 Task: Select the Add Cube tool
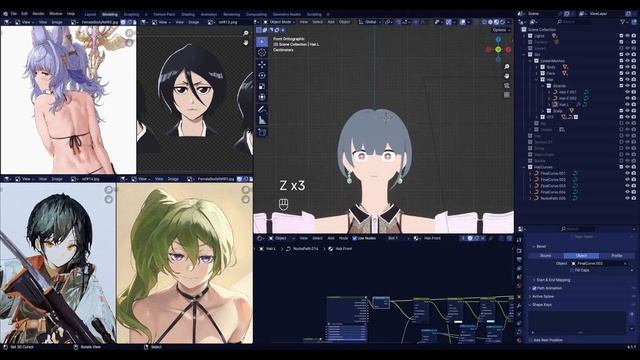tap(262, 132)
